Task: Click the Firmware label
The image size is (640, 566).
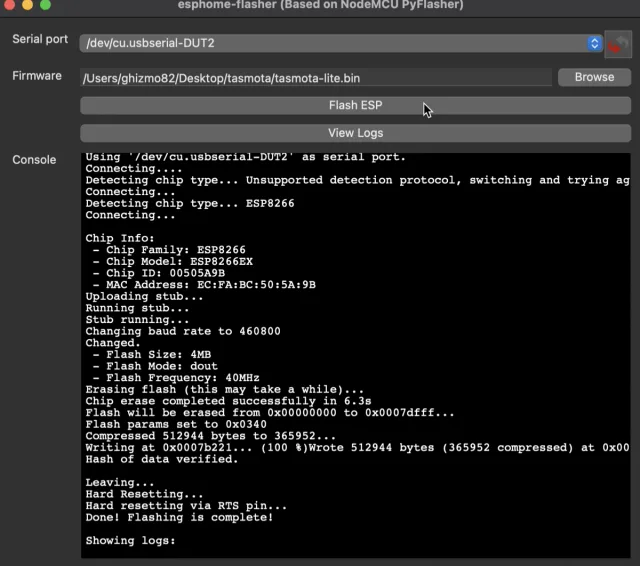Action: [x=37, y=76]
